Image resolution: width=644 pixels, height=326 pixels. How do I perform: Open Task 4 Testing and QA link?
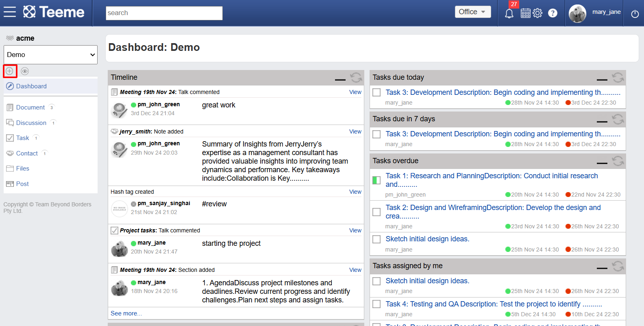pyautogui.click(x=494, y=304)
